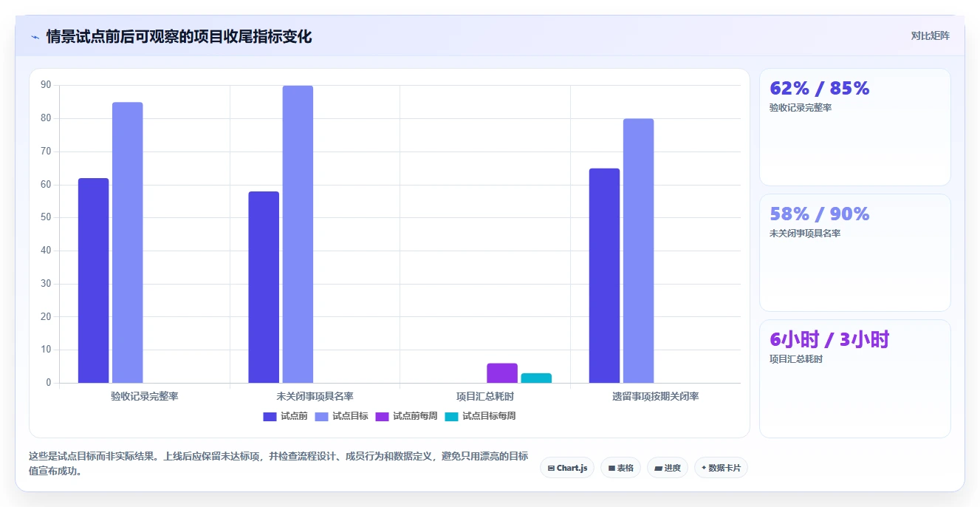Click the 遗留事项按期关闭率 x-axis label
This screenshot has height=507, width=980.
pyautogui.click(x=655, y=396)
